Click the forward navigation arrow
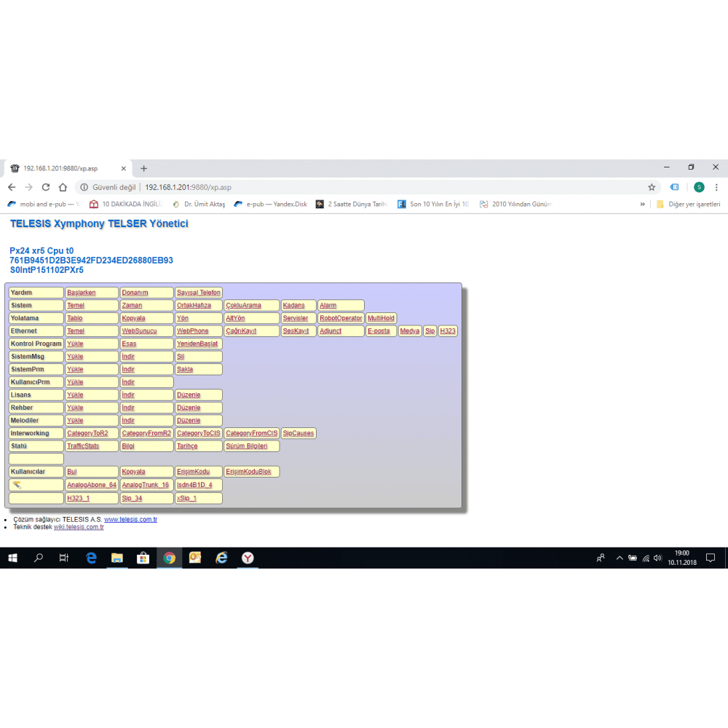728x728 pixels. [28, 187]
